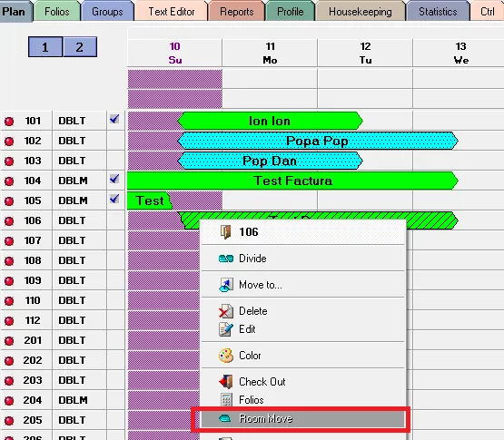Select Delete in the context menu
The width and height of the screenshot is (504, 440).
[302, 311]
